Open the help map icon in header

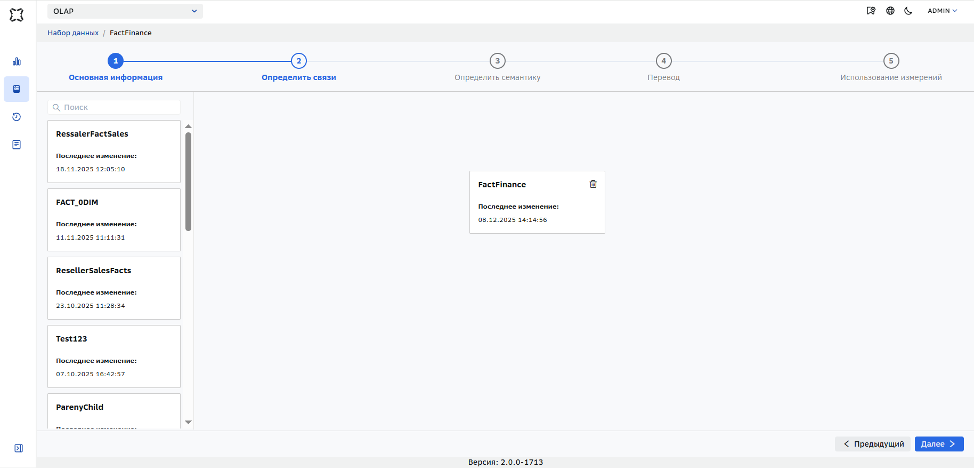(x=872, y=11)
